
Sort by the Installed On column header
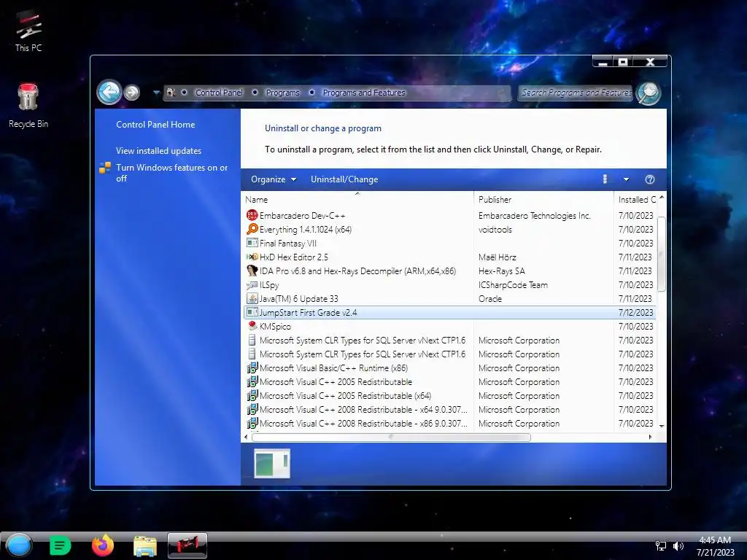[635, 200]
